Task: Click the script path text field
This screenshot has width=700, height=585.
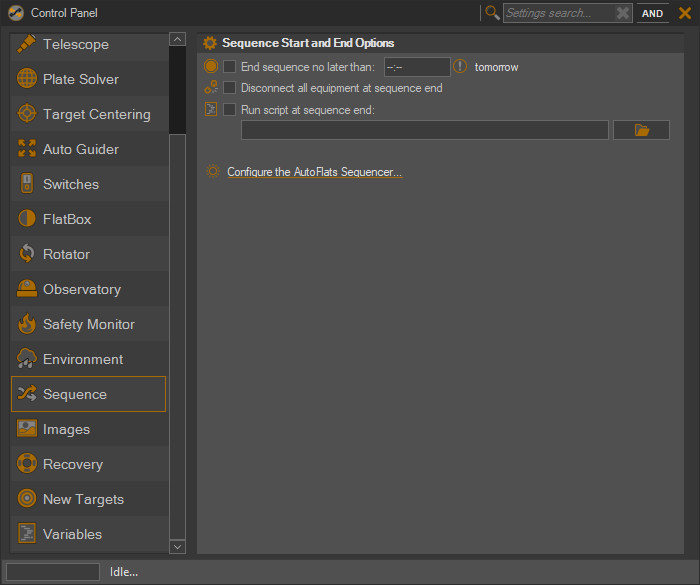Action: click(425, 130)
